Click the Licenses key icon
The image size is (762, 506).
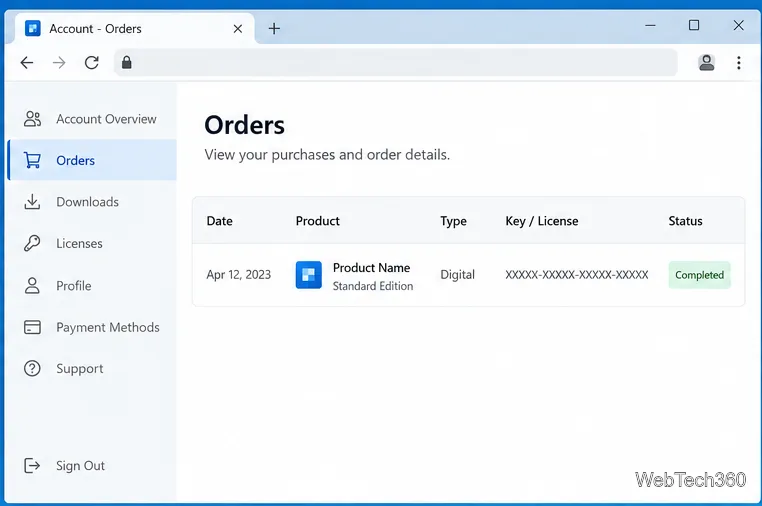point(32,243)
